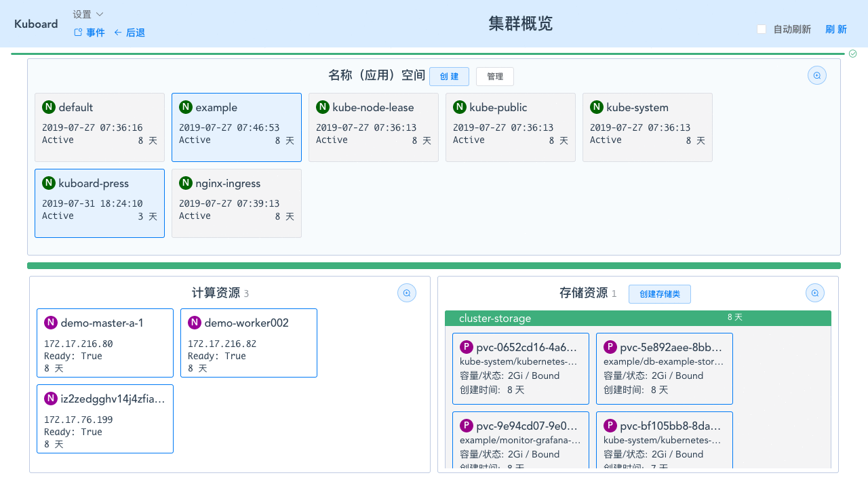Open the 设置 dropdown menu
868x488 pixels.
pyautogui.click(x=86, y=14)
